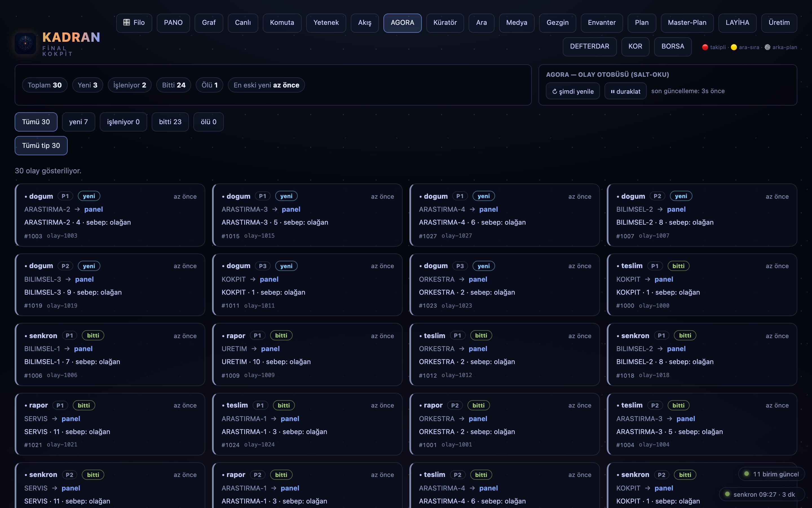Select the AGORA tab

402,23
